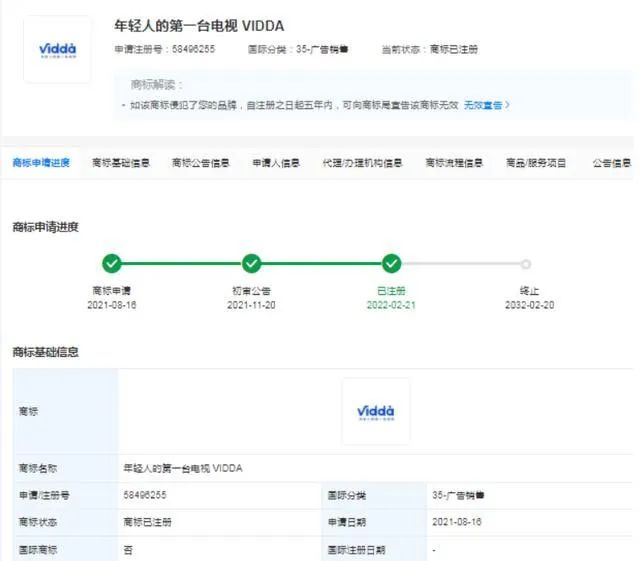Click the 商标基础信息 section heading

click(x=45, y=352)
